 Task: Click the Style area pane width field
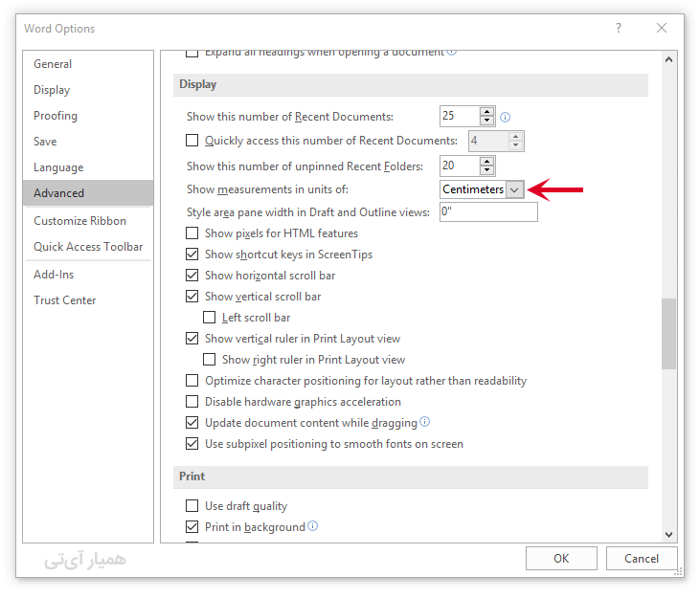[488, 211]
